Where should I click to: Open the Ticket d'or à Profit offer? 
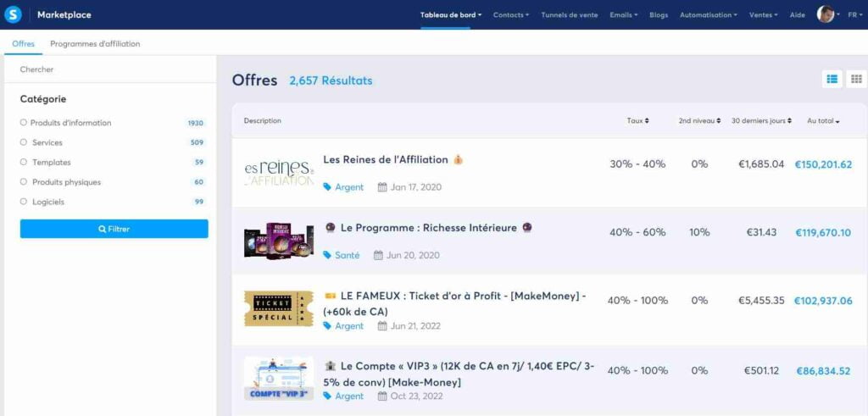[x=454, y=303]
